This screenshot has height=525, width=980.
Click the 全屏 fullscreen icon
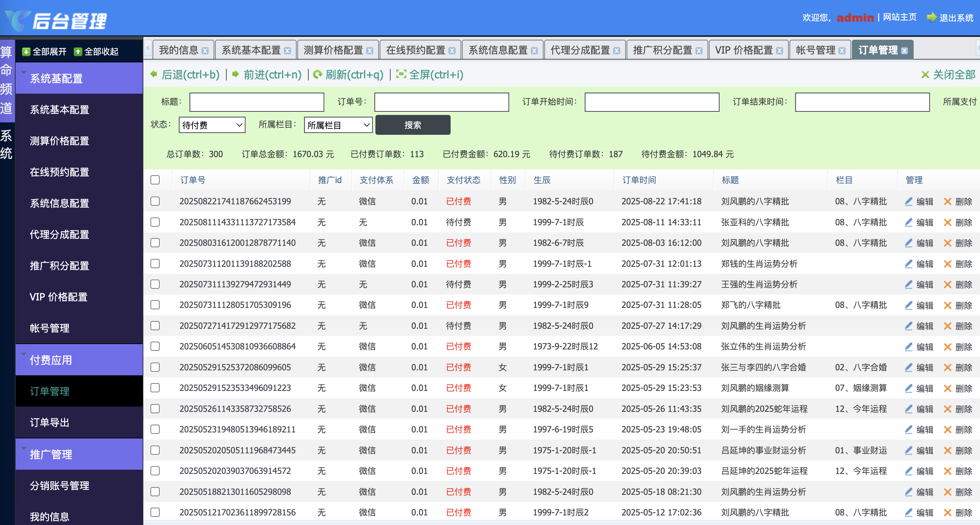pyautogui.click(x=401, y=74)
